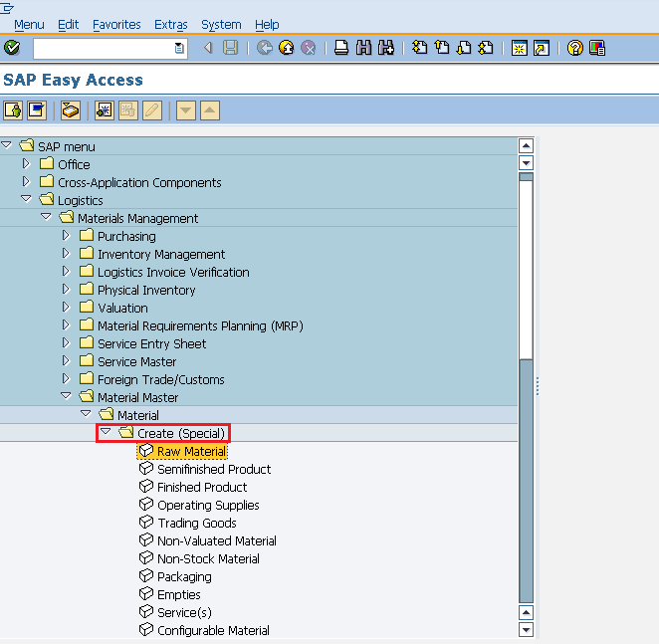Select the Raw Material transaction
Screen dimensions: 659x644
click(x=183, y=452)
